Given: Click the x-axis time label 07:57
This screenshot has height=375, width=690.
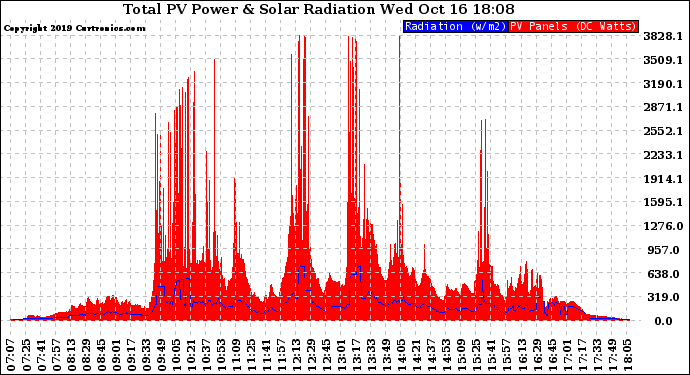Looking at the screenshot, I should click(56, 355).
